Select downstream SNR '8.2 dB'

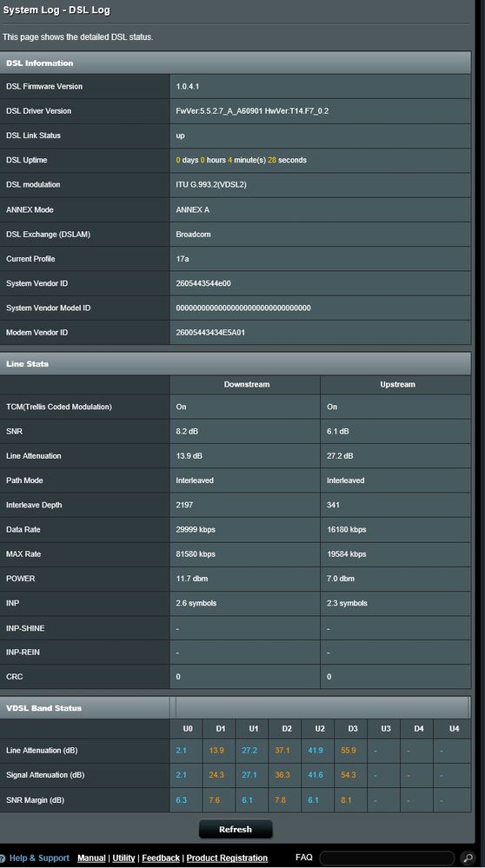pyautogui.click(x=187, y=431)
